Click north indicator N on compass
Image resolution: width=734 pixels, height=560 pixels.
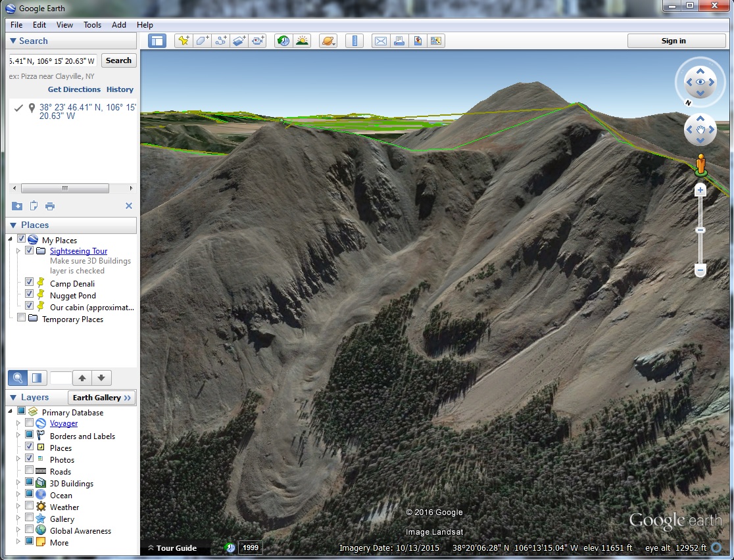pos(688,103)
